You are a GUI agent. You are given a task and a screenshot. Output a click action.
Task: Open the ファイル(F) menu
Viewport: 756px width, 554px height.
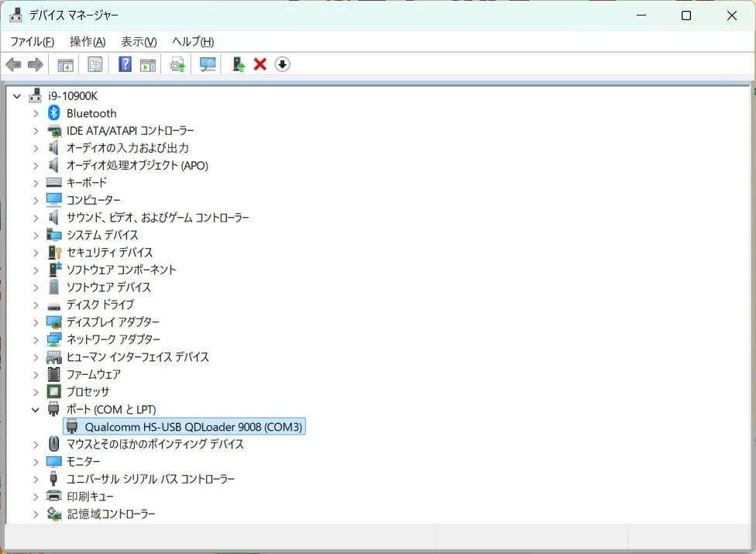tap(33, 42)
